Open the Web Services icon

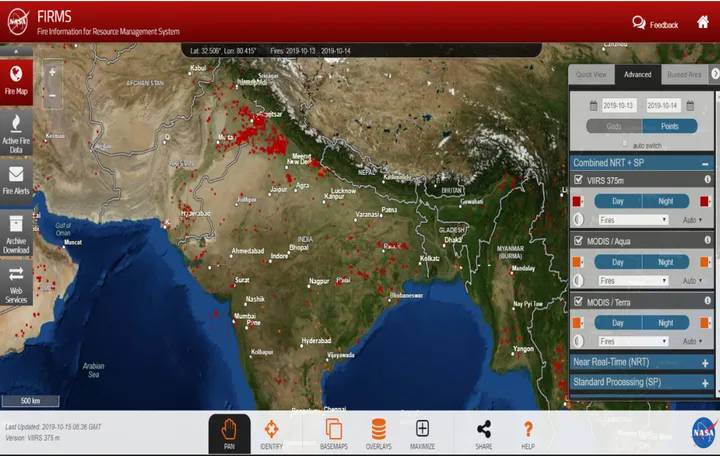point(16,284)
